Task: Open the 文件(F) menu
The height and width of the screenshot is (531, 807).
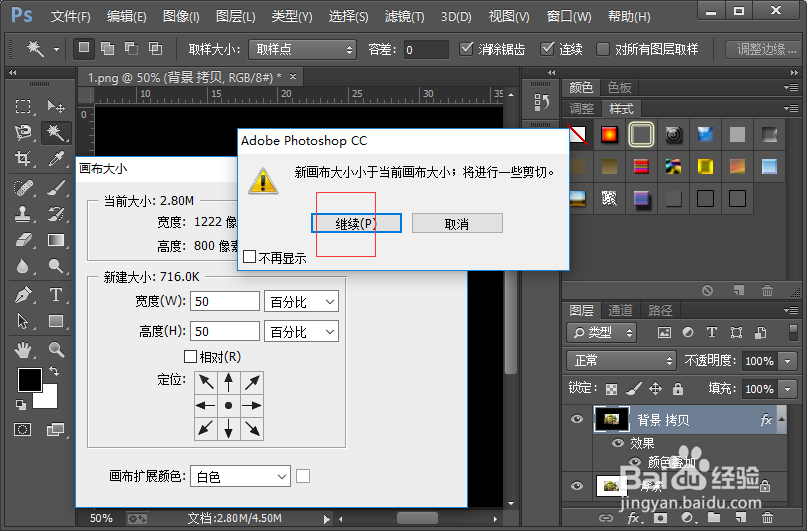Action: (71, 16)
